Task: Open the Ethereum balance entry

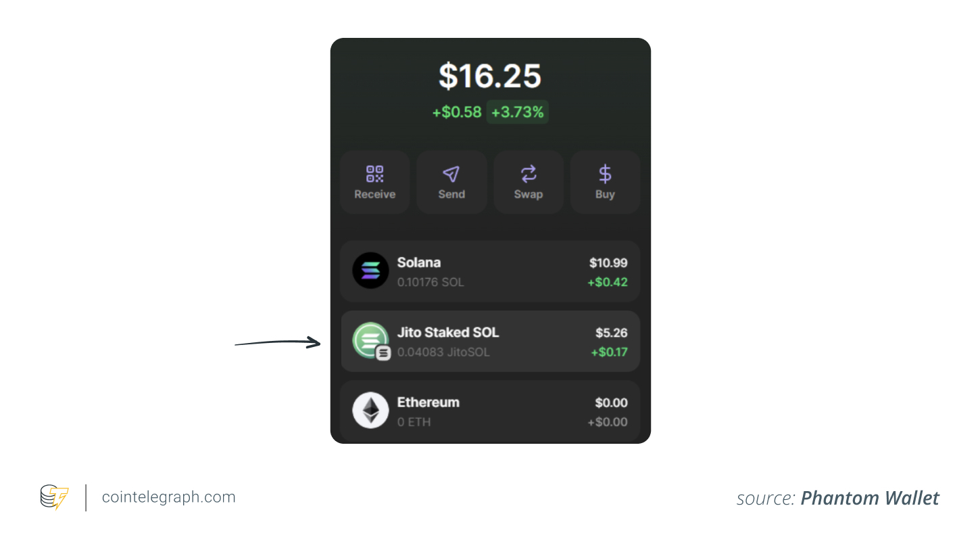Action: 490,411
